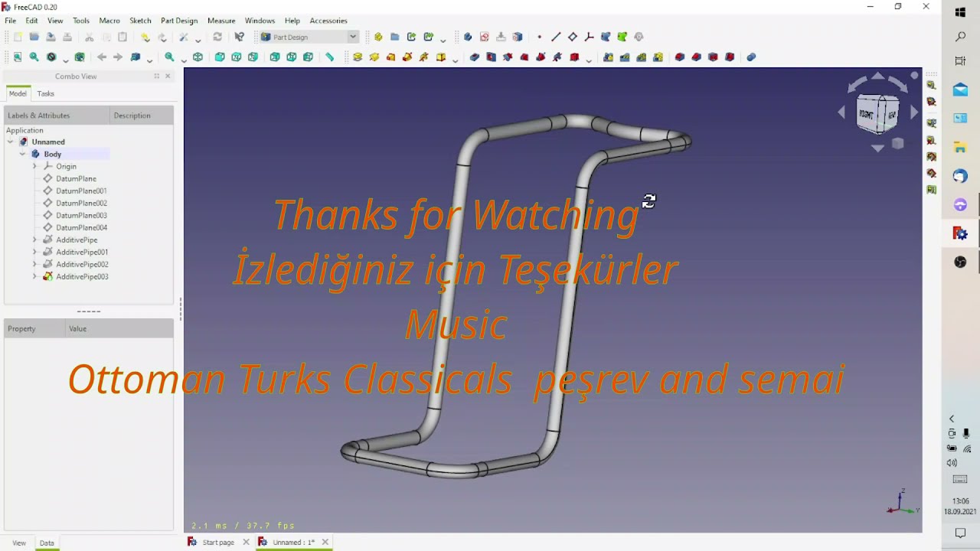Open the Measure menu
This screenshot has width=980, height=551.
[221, 21]
